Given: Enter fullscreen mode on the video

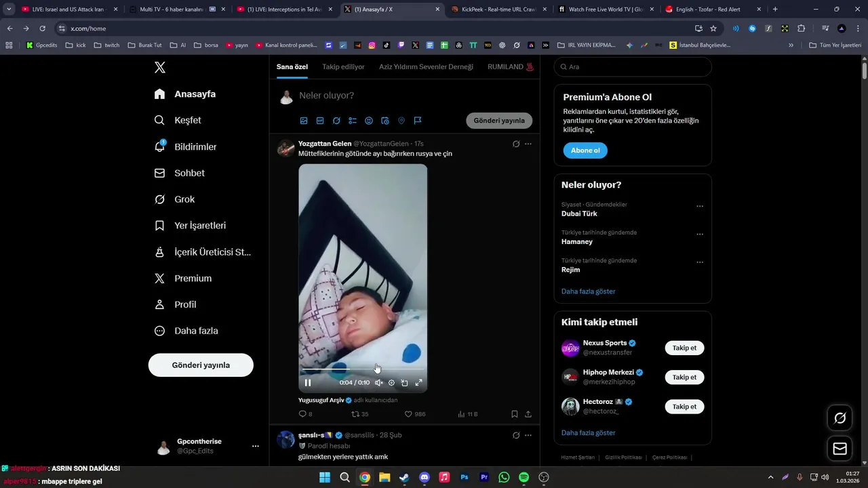Looking at the screenshot, I should tap(418, 383).
